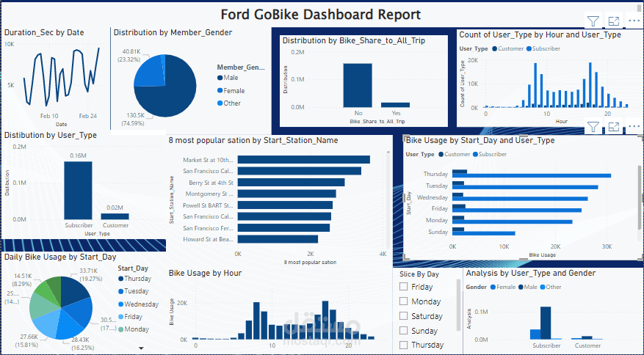
Task: Click the Analysis by User_Type and Gender title
Action: 531,273
